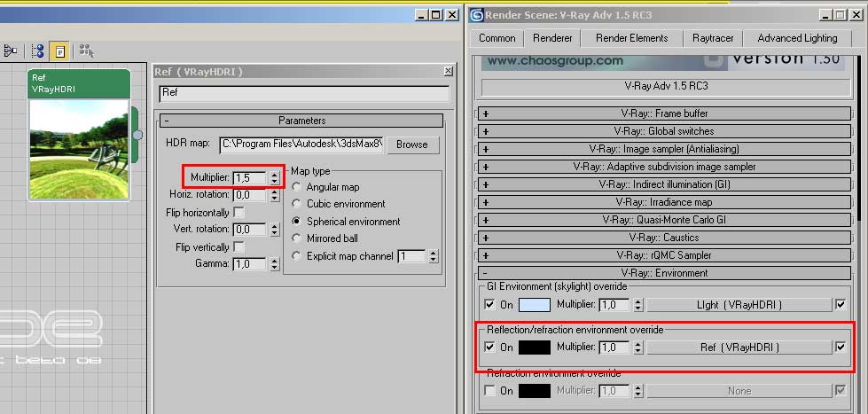Screen dimensions: 868x414
Task: Toggle Reflection/refraction environment override On checkbox
Action: pyautogui.click(x=490, y=348)
